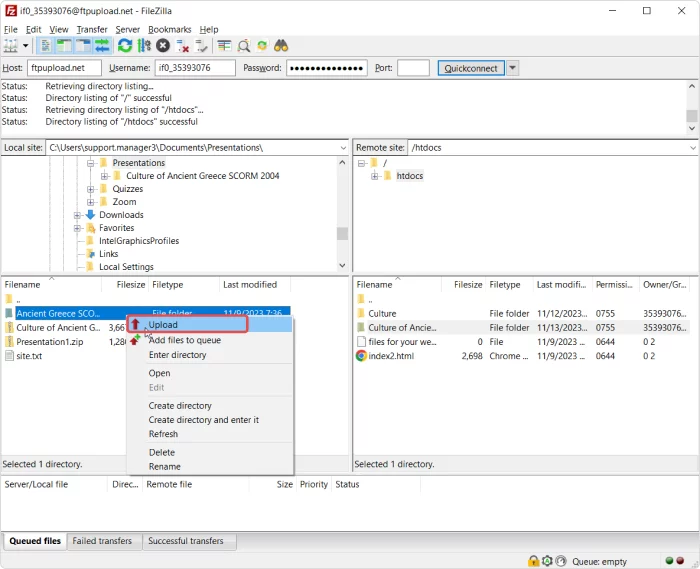Screen dimensions: 700x569
Task: Toggle local directory tree display
Action: click(x=64, y=46)
